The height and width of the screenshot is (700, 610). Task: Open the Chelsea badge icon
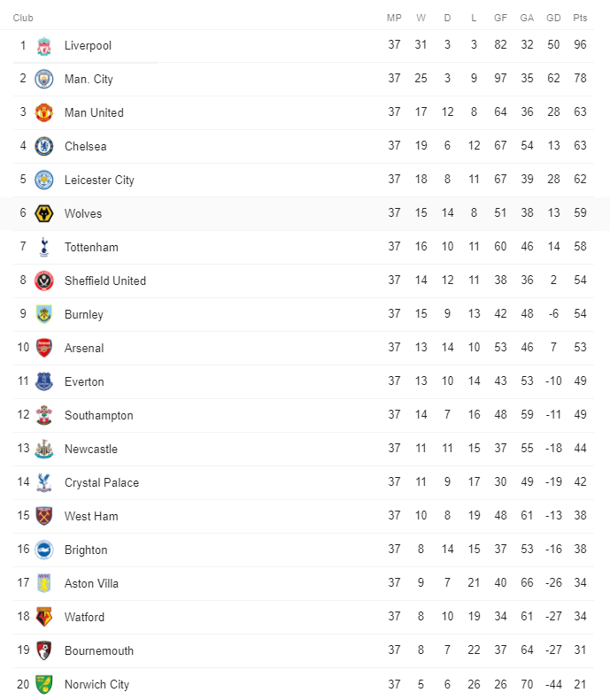43,146
